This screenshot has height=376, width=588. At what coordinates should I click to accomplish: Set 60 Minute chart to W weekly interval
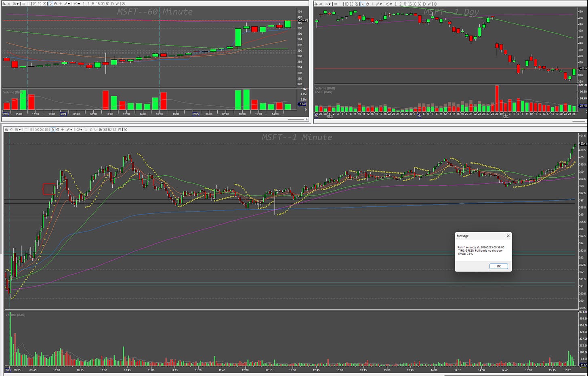click(117, 4)
